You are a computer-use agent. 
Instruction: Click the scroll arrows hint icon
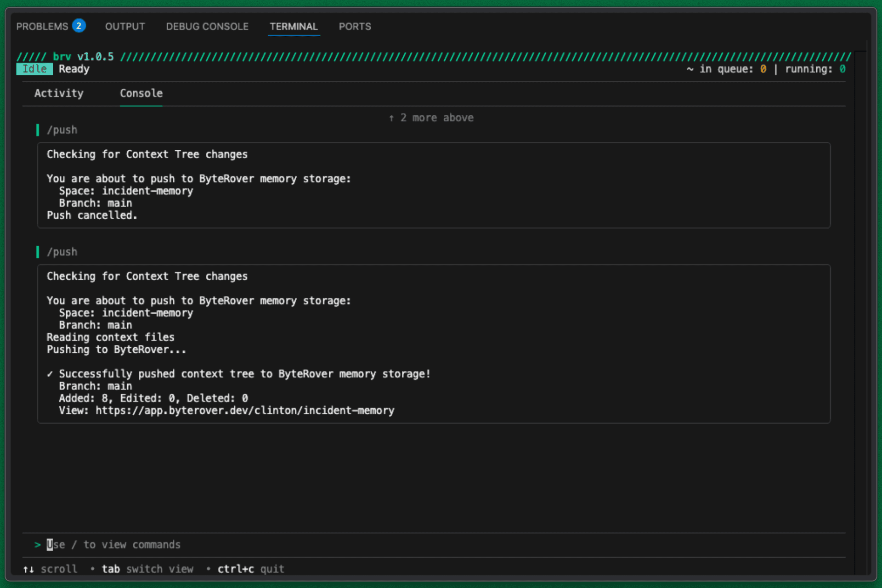click(28, 569)
